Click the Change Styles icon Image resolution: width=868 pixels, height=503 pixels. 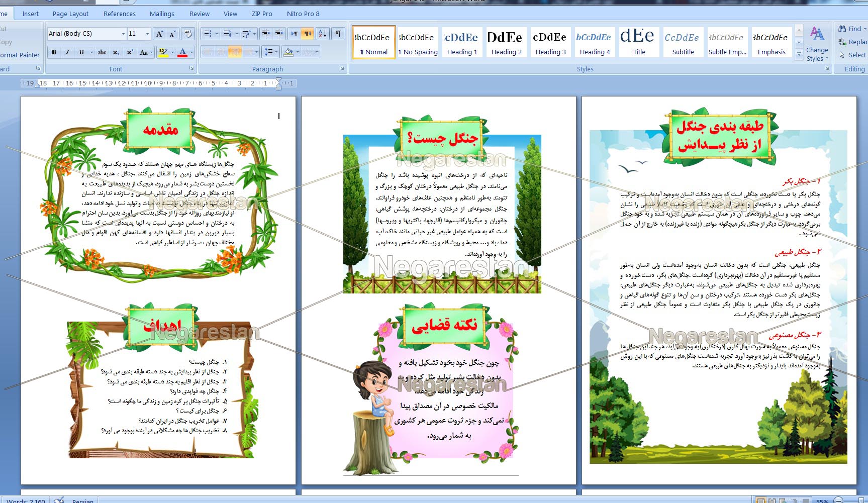pyautogui.click(x=817, y=44)
